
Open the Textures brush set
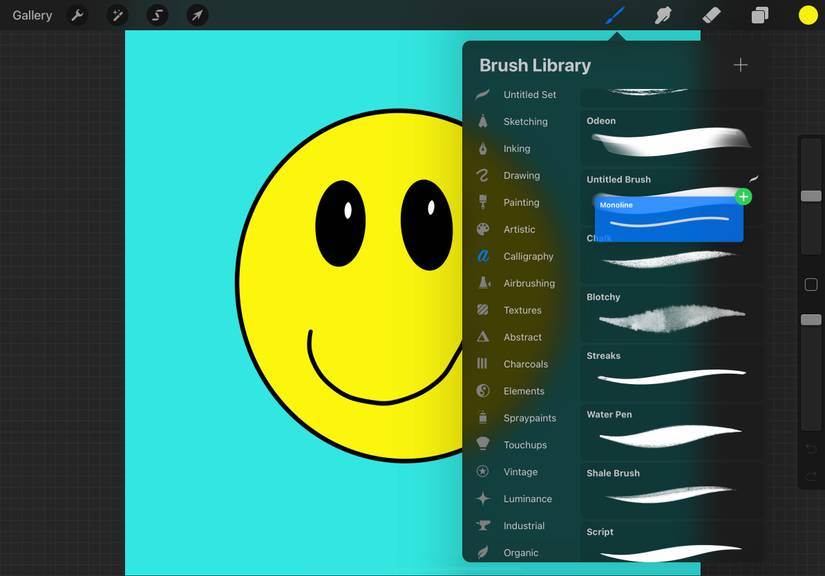pyautogui.click(x=516, y=310)
